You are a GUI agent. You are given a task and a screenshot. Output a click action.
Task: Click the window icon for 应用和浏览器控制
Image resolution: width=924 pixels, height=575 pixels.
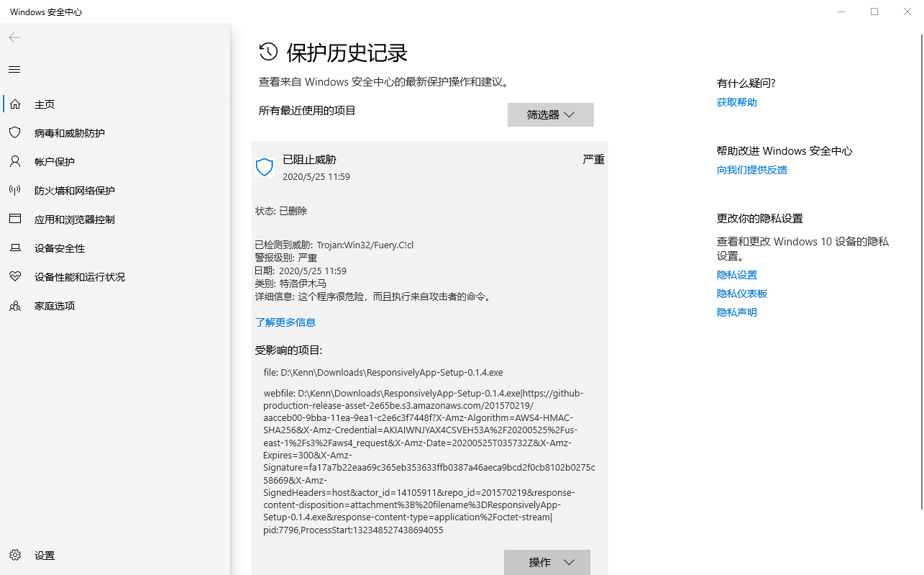15,219
